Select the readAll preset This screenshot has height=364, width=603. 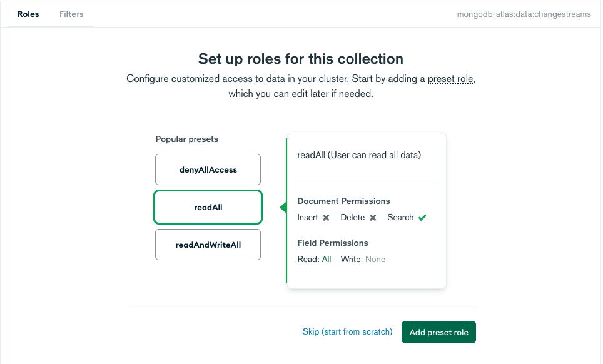click(208, 207)
